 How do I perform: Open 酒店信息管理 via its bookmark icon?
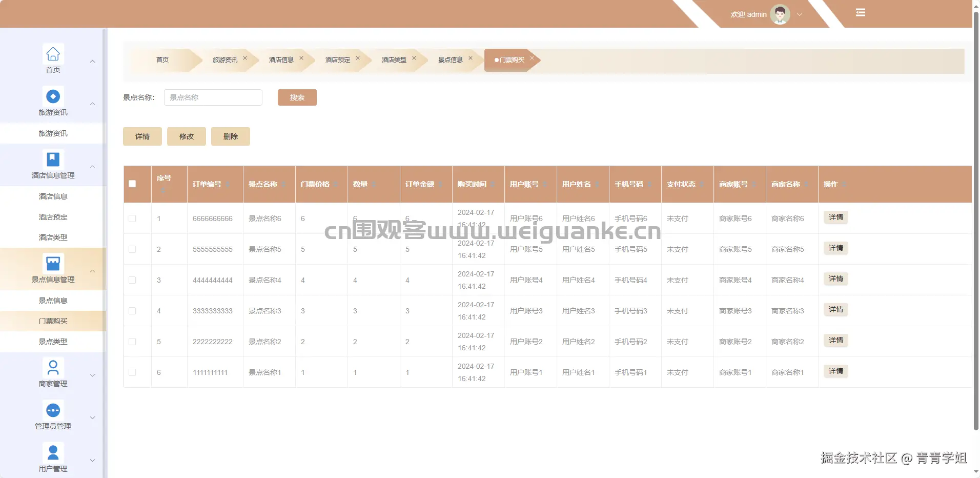click(x=53, y=158)
